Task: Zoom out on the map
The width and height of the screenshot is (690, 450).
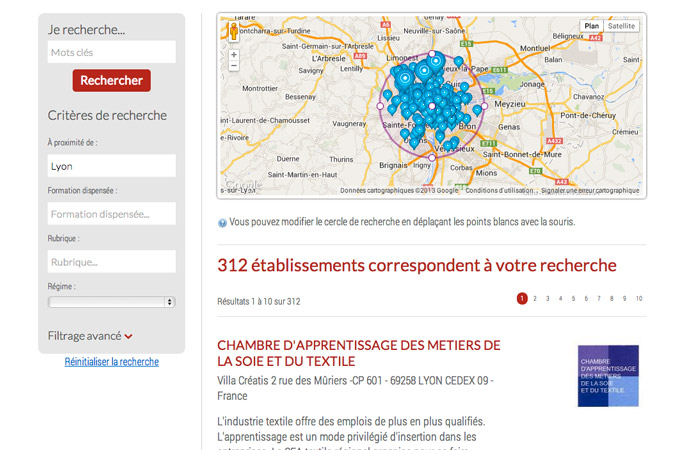Action: tap(234, 66)
